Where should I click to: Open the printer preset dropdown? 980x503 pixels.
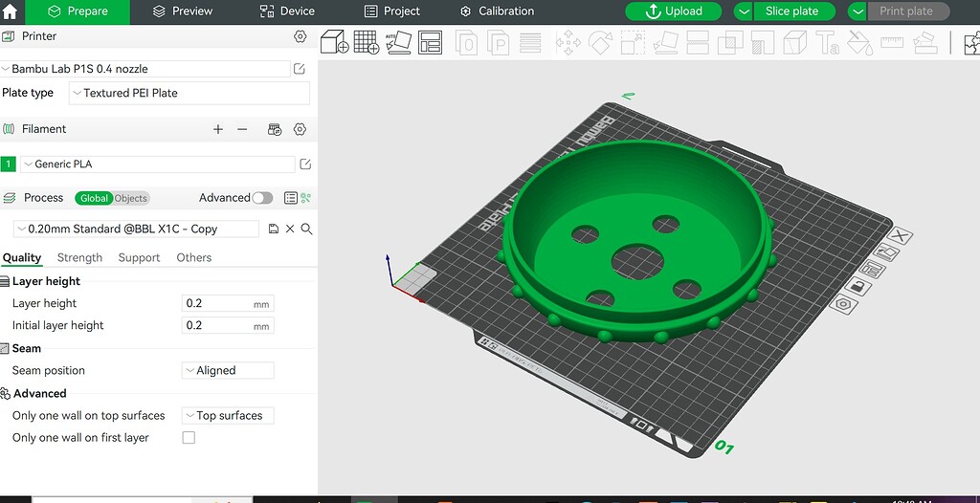click(145, 69)
